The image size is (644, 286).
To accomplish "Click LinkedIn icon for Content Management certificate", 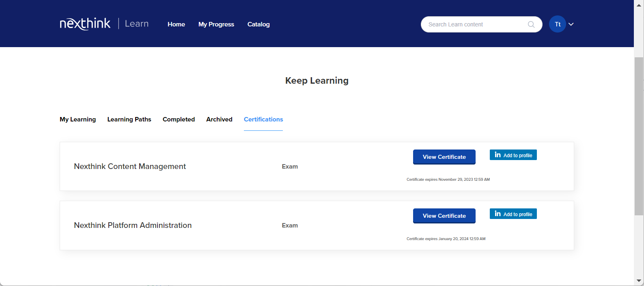I will (498, 155).
